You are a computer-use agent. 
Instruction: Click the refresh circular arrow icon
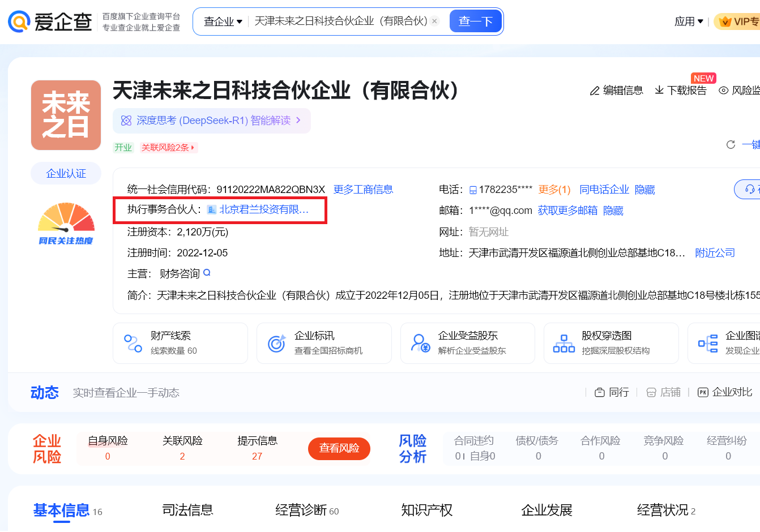pyautogui.click(x=731, y=145)
